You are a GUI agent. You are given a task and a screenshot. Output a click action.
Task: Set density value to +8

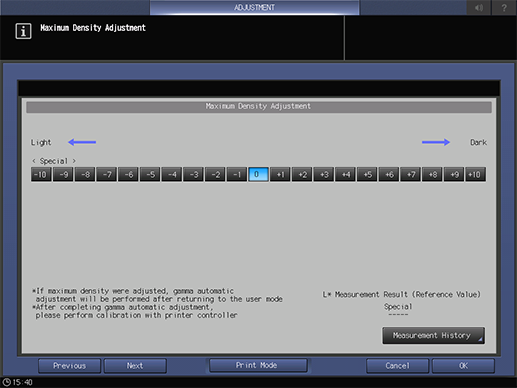tap(432, 174)
